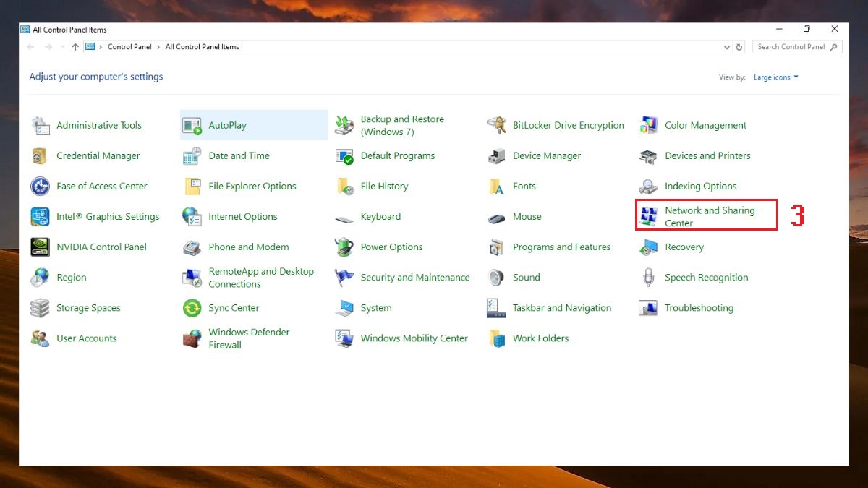The width and height of the screenshot is (868, 488).
Task: Expand the address bar history dropdown
Action: (x=727, y=47)
